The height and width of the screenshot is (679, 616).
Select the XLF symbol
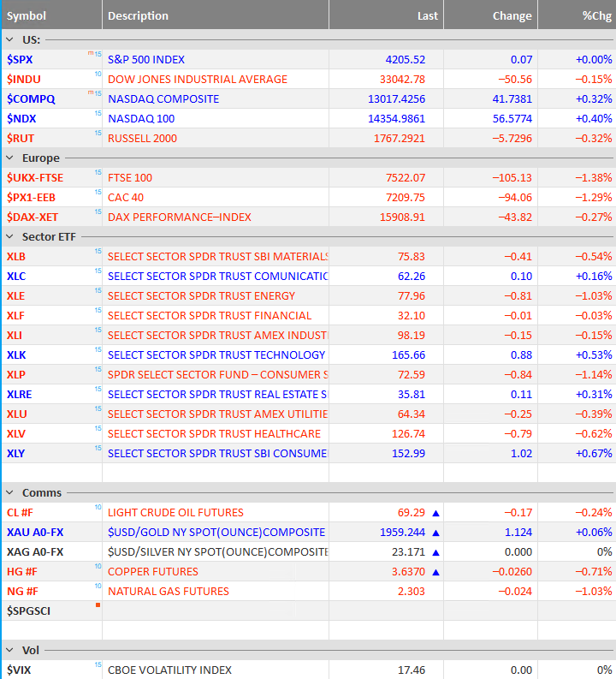[x=15, y=316]
